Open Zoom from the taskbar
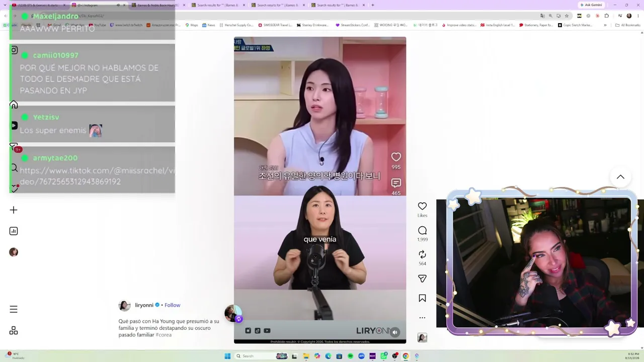Screen dimensions: 644x362 (361, 356)
